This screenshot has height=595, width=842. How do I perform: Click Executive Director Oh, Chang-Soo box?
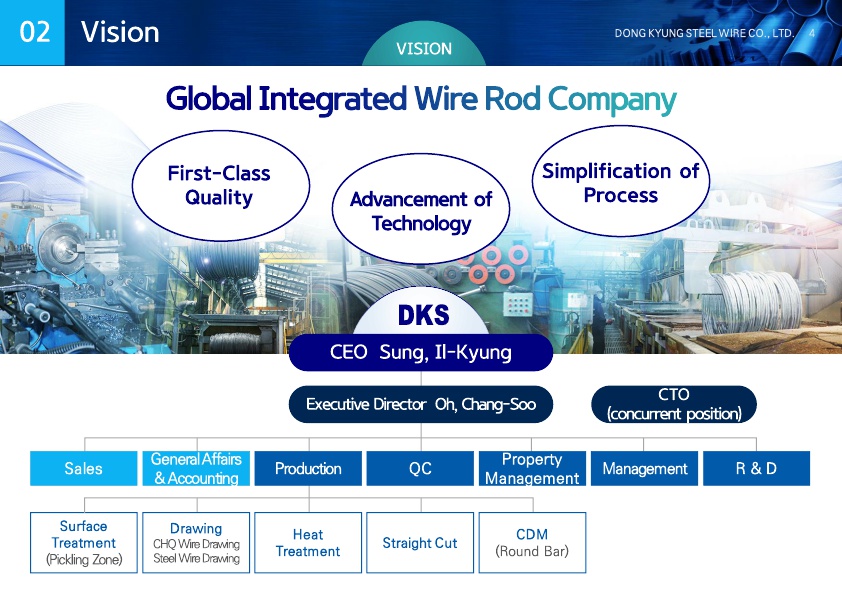pyautogui.click(x=420, y=405)
